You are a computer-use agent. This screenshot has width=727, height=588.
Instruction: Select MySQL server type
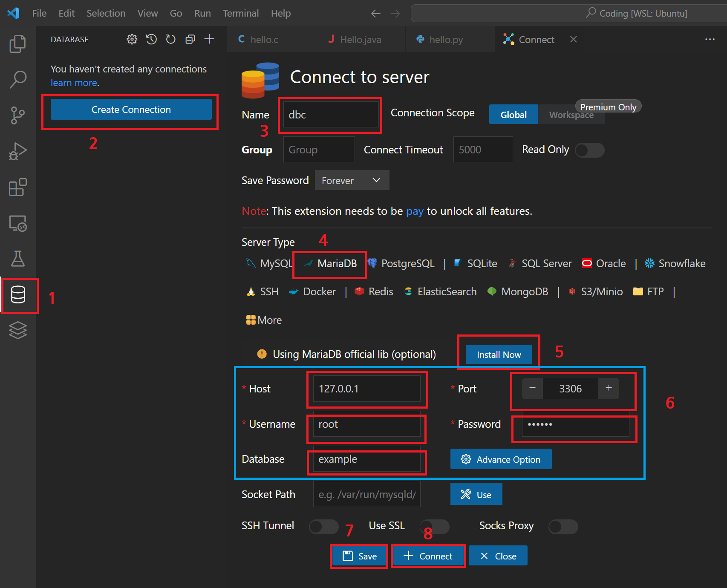(269, 263)
